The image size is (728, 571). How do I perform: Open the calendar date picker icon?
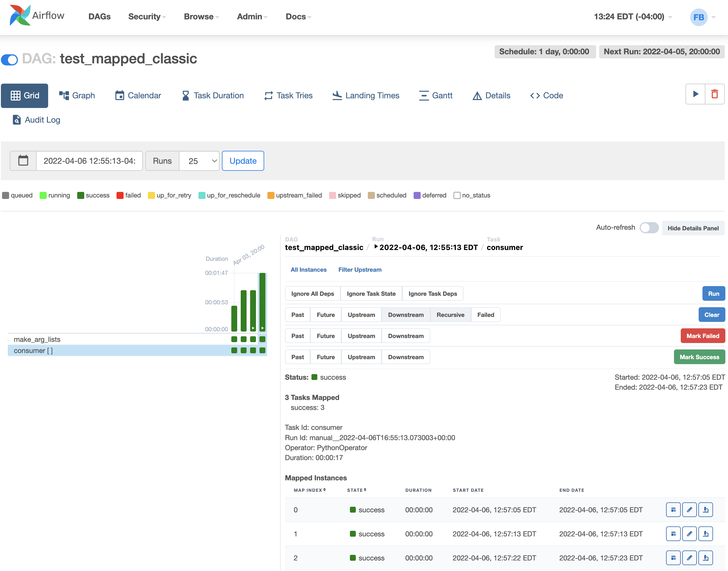point(23,161)
